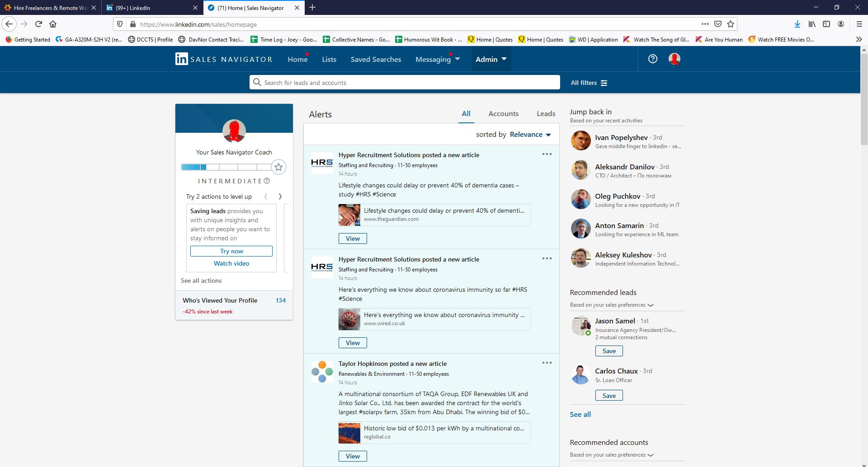
Task: Open options menu for dementia article alert
Action: (547, 154)
